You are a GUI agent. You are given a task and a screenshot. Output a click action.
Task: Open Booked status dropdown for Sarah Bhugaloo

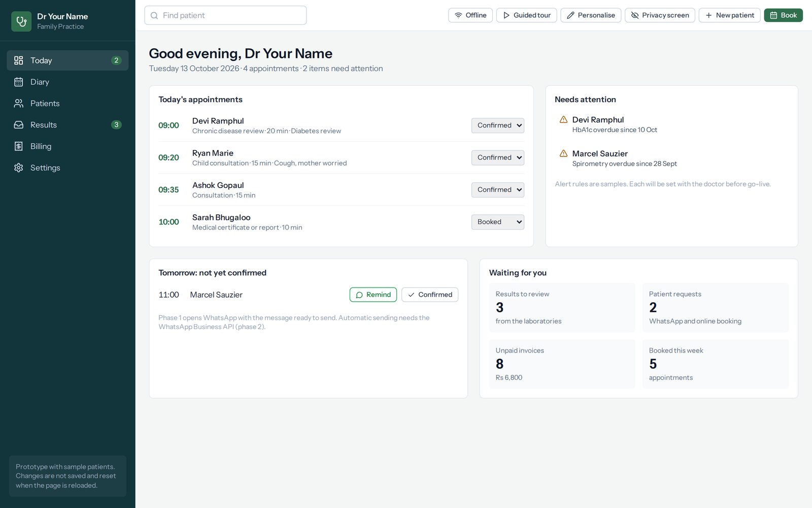(x=498, y=222)
